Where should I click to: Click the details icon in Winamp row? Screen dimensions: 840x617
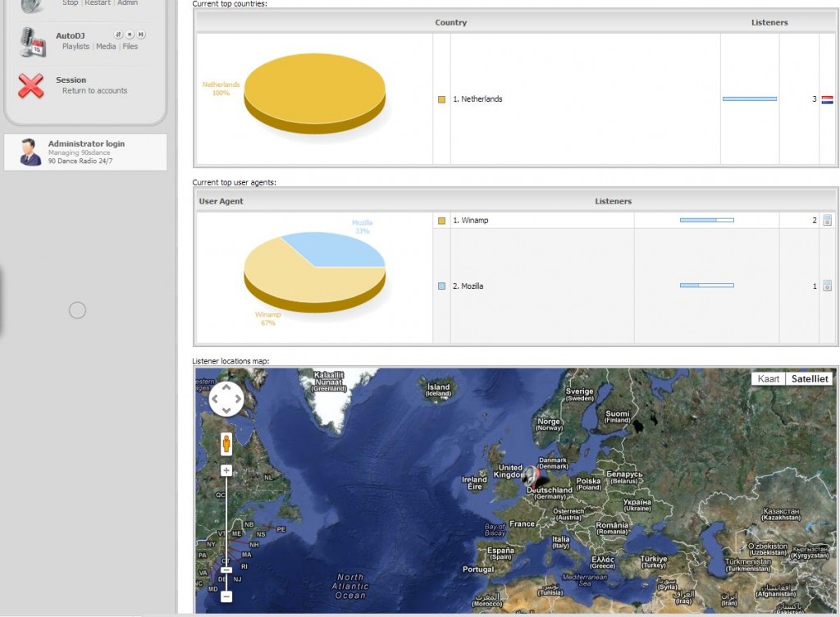click(x=827, y=220)
